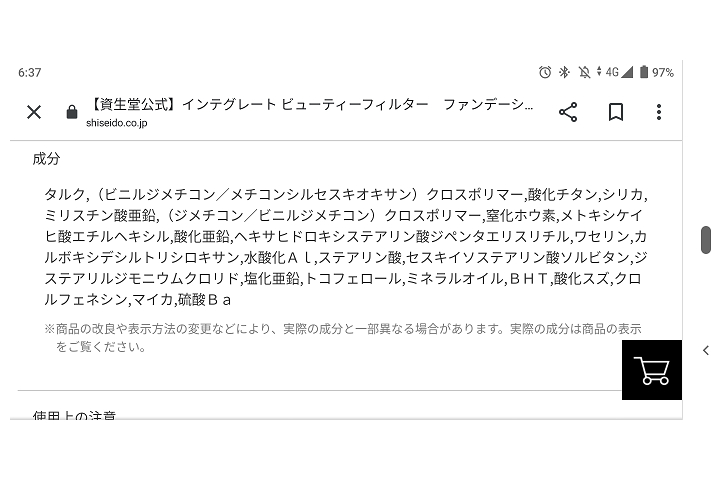Close the browser custom tab
This screenshot has height=480, width=720.
point(34,112)
